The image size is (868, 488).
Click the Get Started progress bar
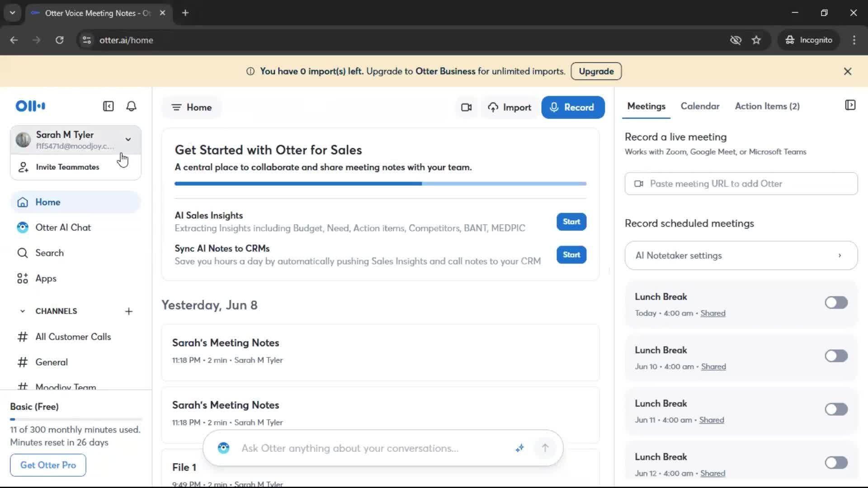click(x=380, y=184)
